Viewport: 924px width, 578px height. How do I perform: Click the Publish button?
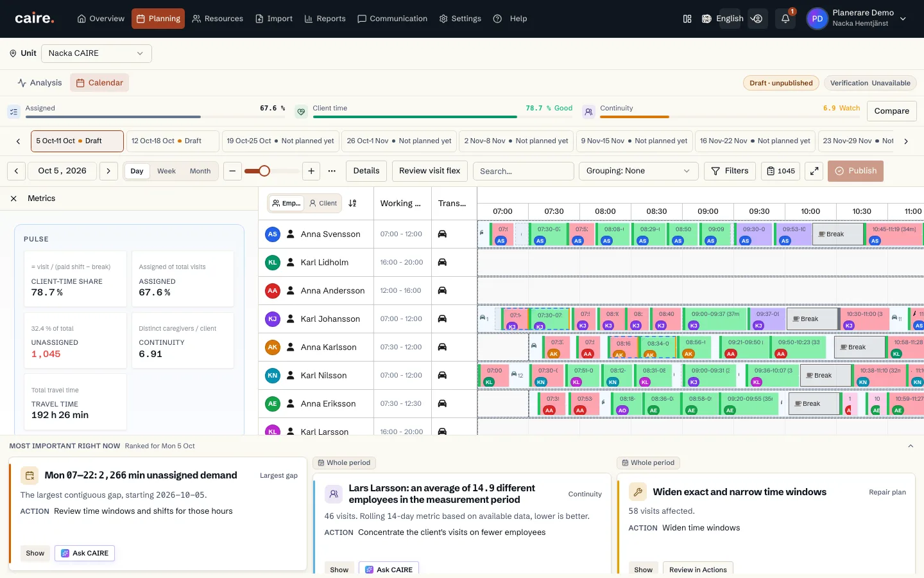click(855, 171)
